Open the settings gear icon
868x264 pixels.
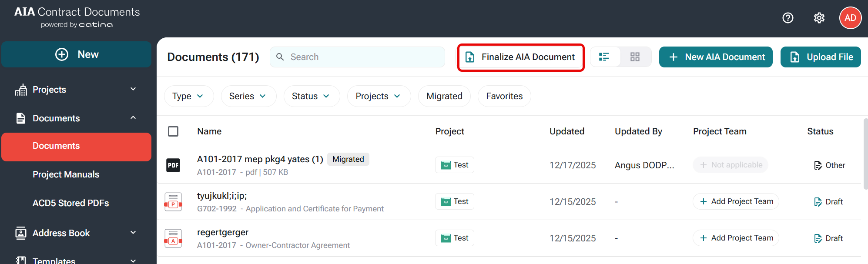click(819, 18)
